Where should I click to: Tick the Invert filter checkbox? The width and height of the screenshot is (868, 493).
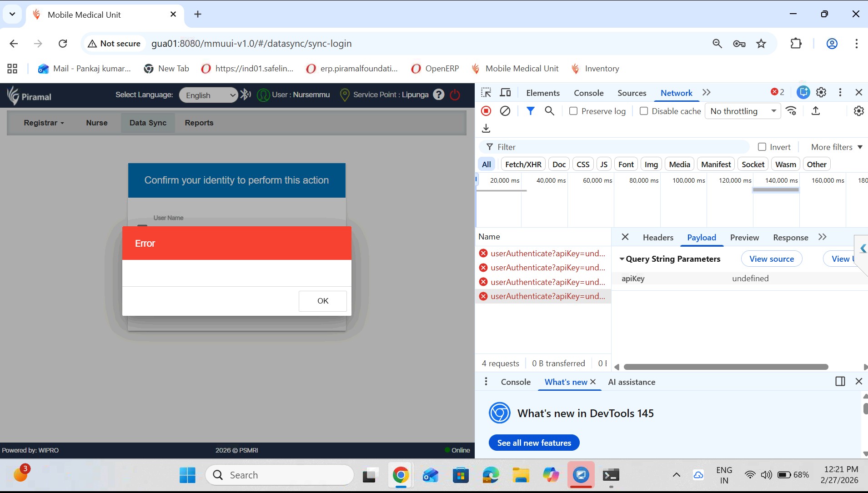762,147
